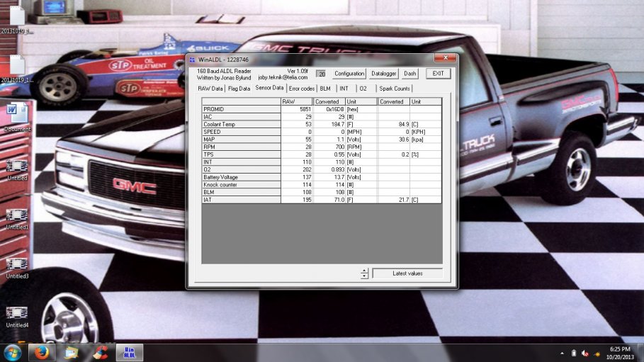Click the RAW column header

pos(297,101)
